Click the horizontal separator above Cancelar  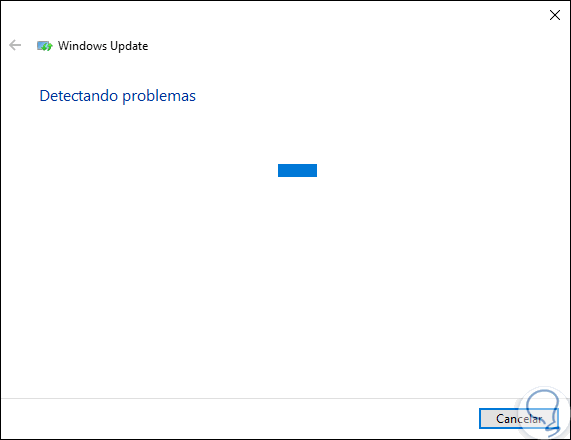tap(286, 398)
